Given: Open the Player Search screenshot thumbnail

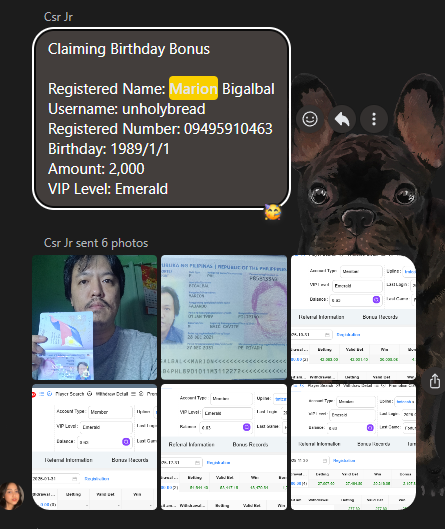Looking at the screenshot, I should [94, 447].
